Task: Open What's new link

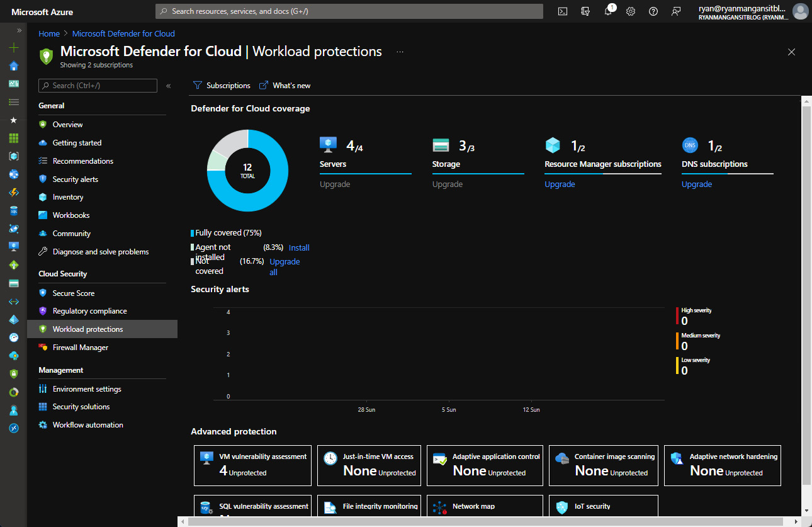Action: click(x=285, y=86)
